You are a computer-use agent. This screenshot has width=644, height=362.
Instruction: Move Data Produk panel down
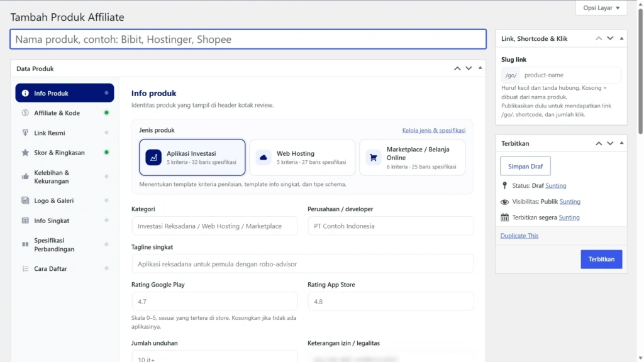pyautogui.click(x=469, y=68)
